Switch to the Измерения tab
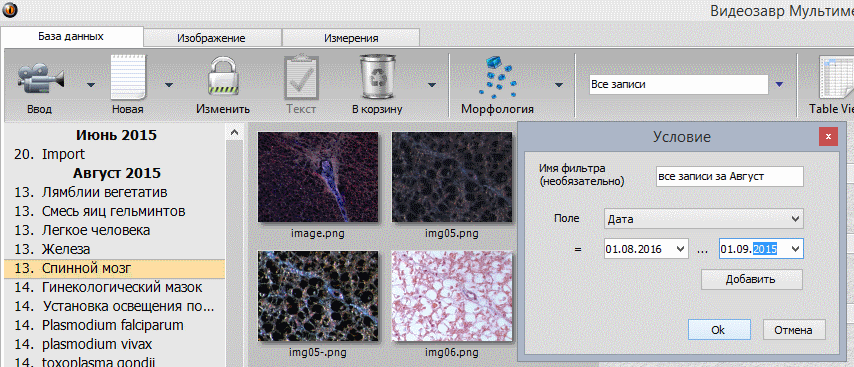 click(x=351, y=38)
